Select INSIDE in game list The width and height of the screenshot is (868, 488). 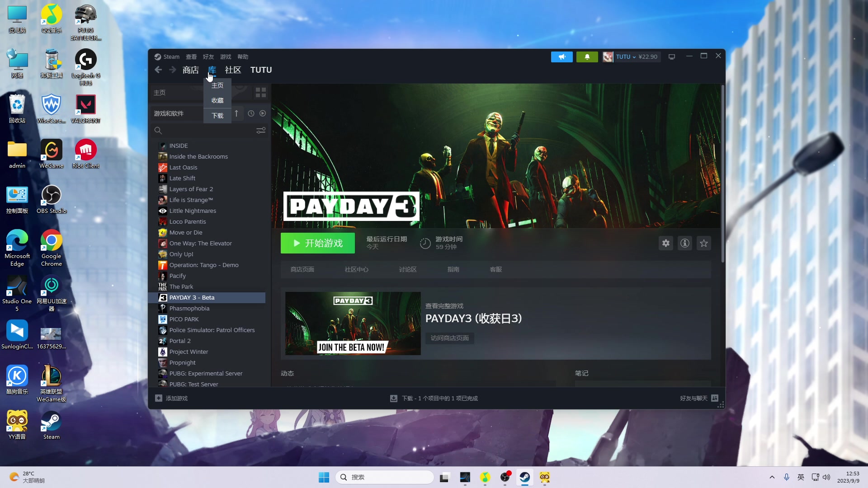click(178, 145)
